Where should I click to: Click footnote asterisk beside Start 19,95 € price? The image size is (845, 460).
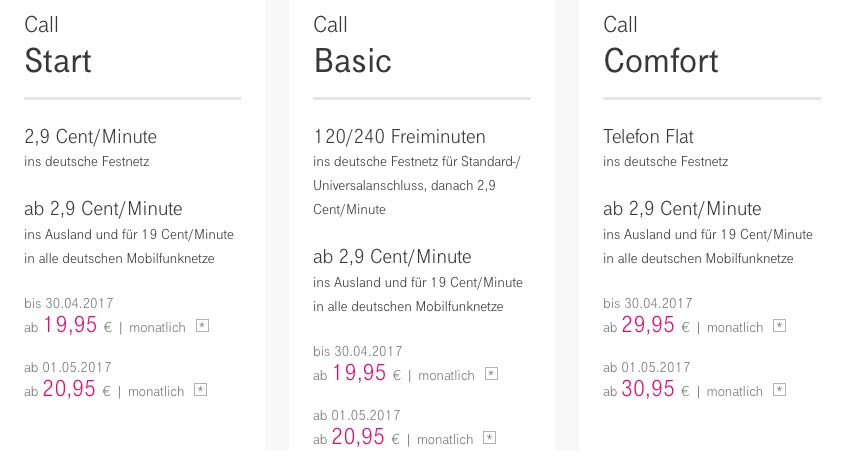[x=203, y=327]
